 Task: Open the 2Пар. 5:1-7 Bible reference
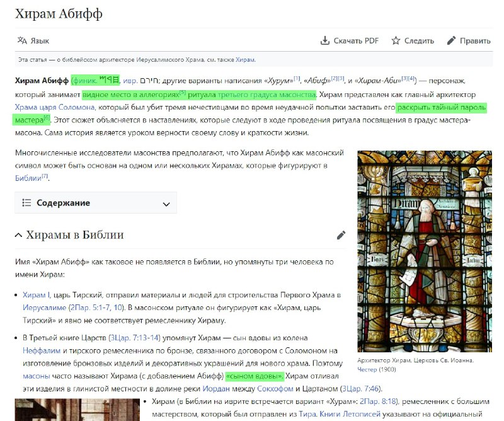click(x=91, y=308)
